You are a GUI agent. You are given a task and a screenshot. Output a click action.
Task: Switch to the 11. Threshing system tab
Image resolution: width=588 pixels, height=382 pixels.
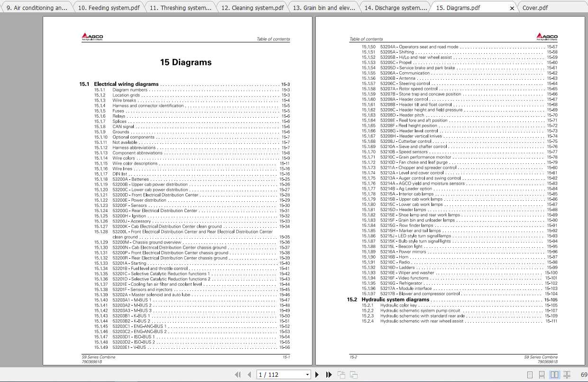point(180,8)
